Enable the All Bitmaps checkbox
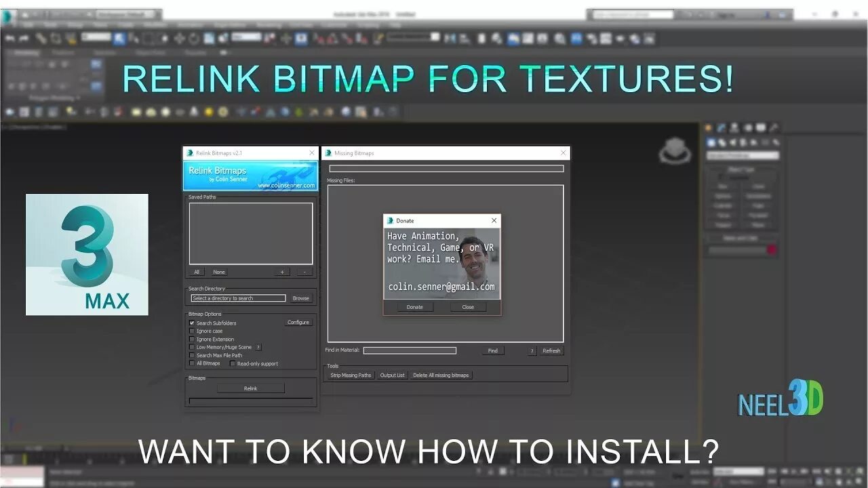 [192, 363]
